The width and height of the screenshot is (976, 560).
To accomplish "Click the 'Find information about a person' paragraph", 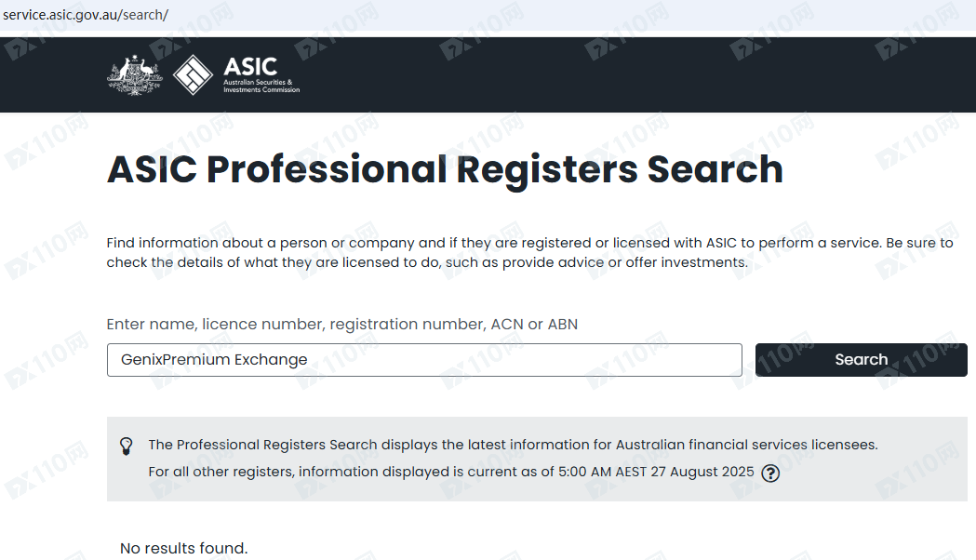I will [529, 243].
